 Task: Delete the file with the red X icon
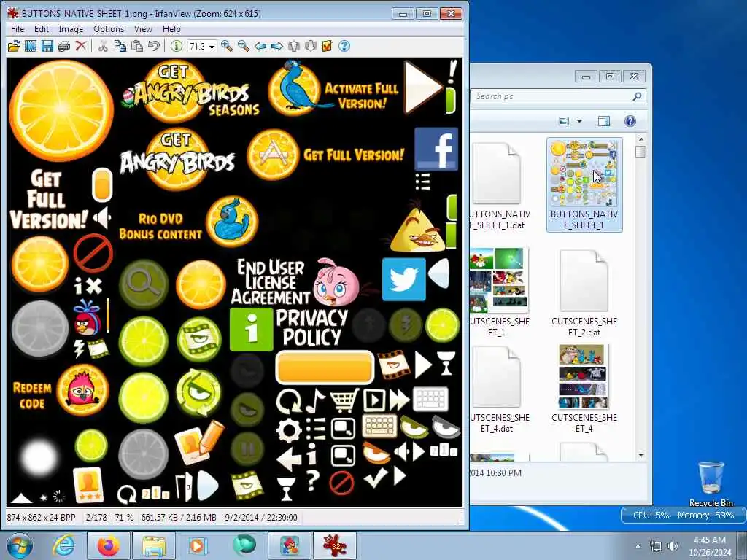coord(81,46)
